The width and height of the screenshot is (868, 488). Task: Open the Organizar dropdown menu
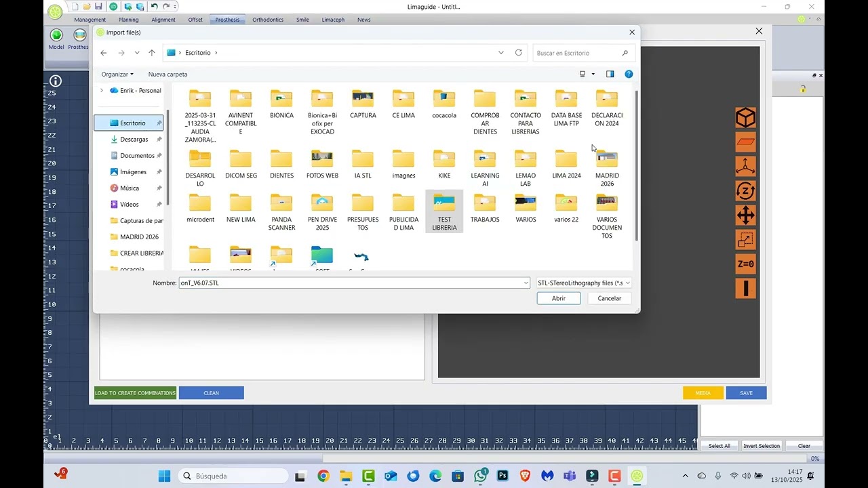click(x=117, y=74)
